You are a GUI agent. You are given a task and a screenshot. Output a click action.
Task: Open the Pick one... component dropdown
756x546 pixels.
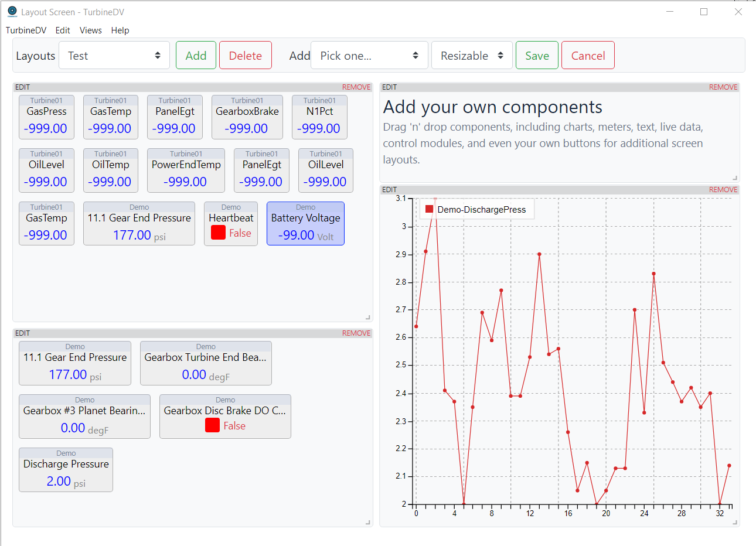(369, 54)
